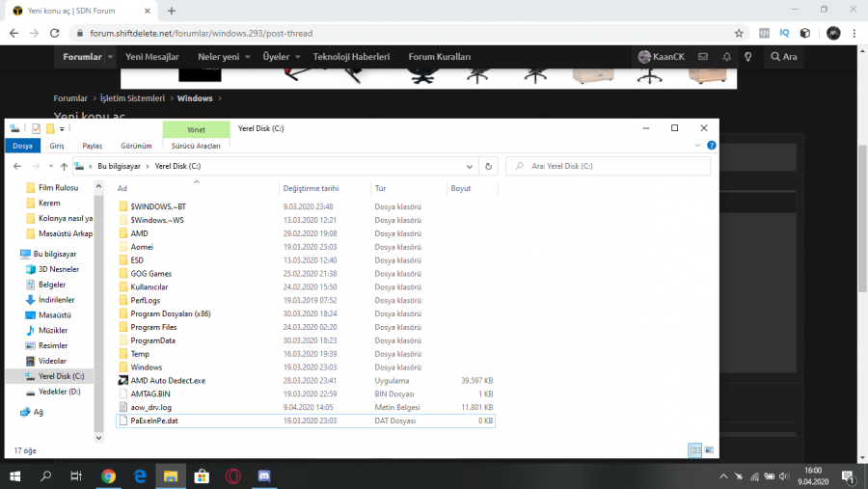This screenshot has height=489, width=868.
Task: Expand the Üyeler menu arrow
Action: click(297, 57)
